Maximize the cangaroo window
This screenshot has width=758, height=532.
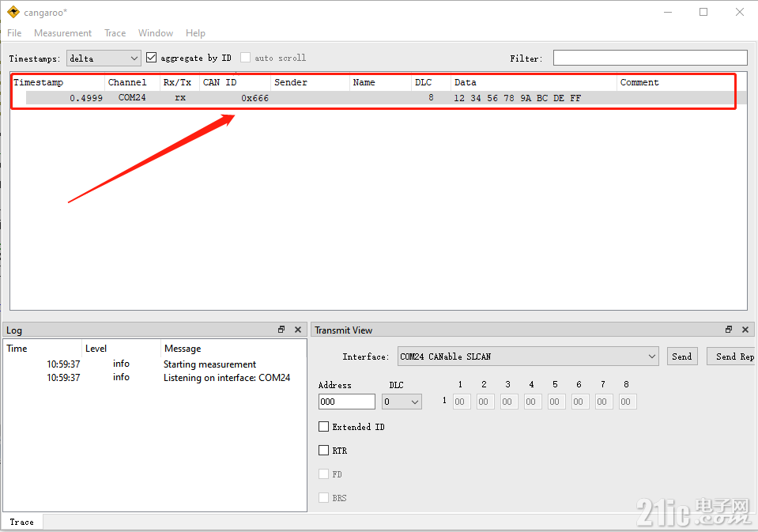click(703, 12)
